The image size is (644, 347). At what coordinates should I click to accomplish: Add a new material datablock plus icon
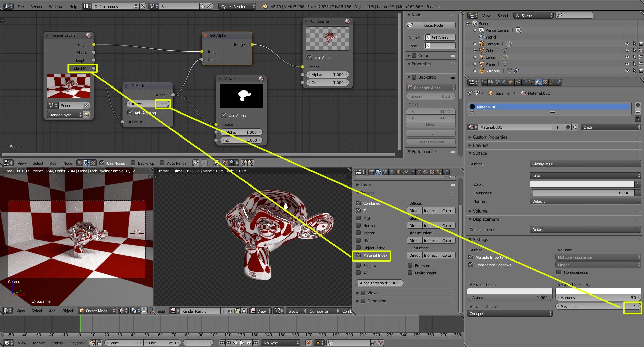pyautogui.click(x=568, y=127)
